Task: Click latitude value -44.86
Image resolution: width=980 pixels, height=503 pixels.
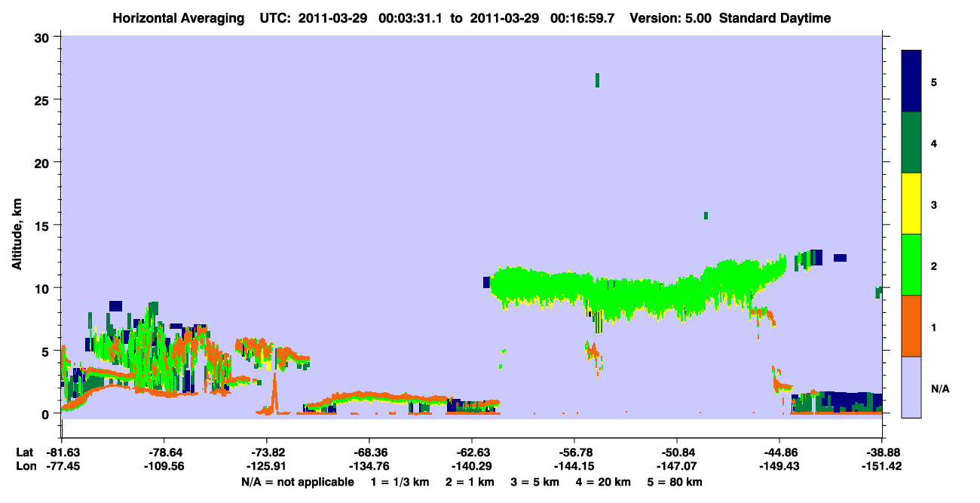Action: pyautogui.click(x=779, y=452)
